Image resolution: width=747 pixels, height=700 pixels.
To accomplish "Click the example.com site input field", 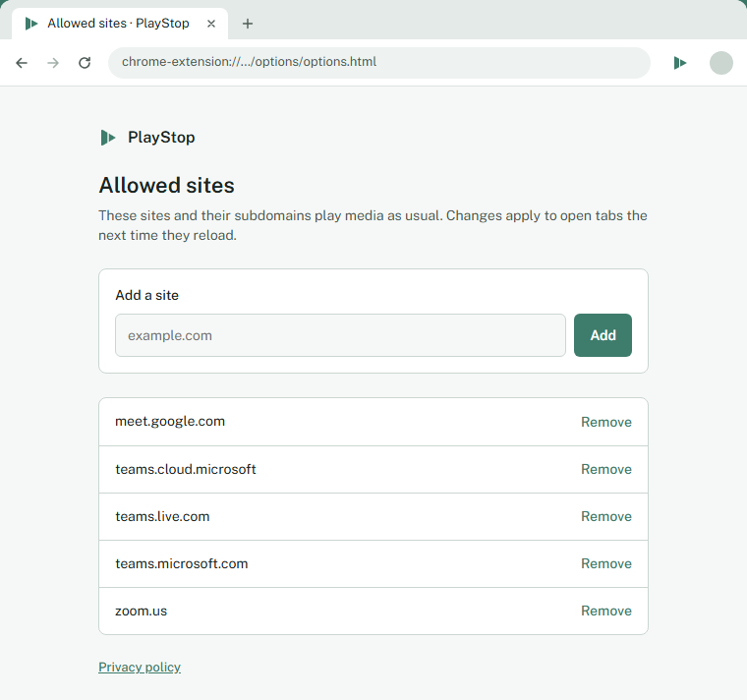I will click(340, 335).
